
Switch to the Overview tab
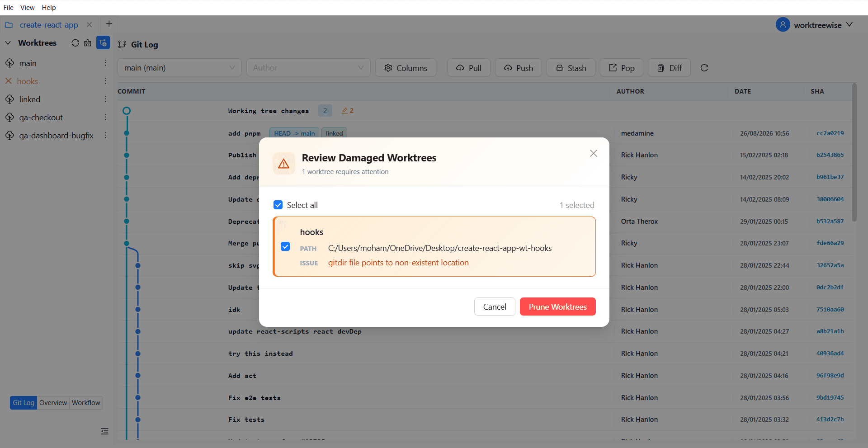coord(53,403)
